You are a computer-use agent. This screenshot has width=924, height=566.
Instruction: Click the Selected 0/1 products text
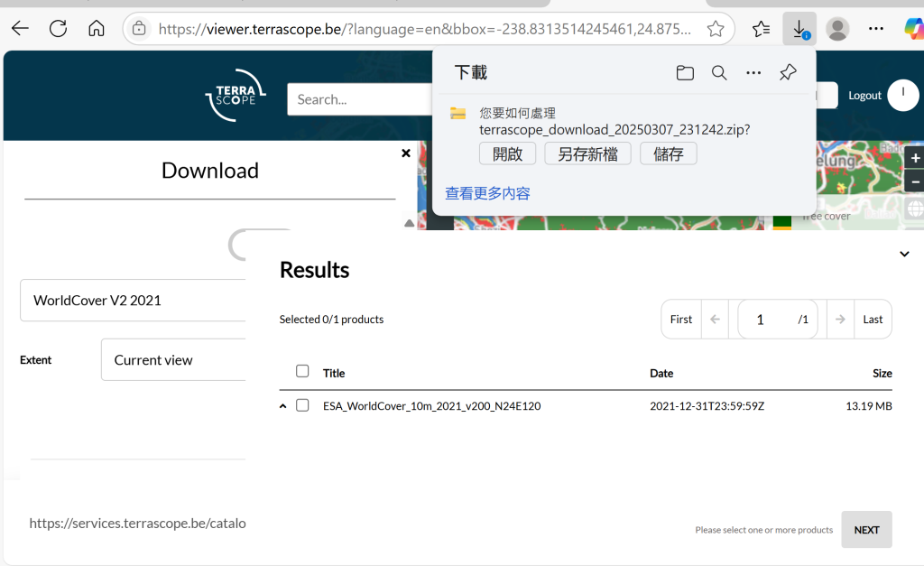click(331, 319)
